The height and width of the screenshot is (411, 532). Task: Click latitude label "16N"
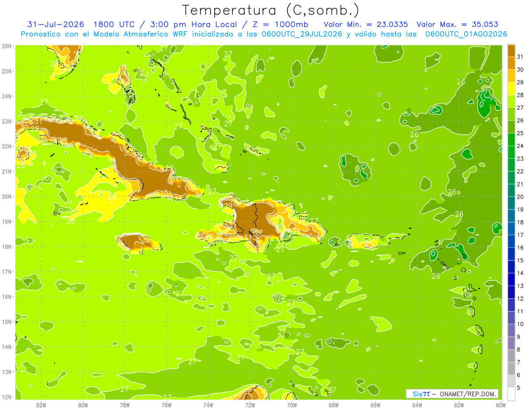(x=7, y=297)
